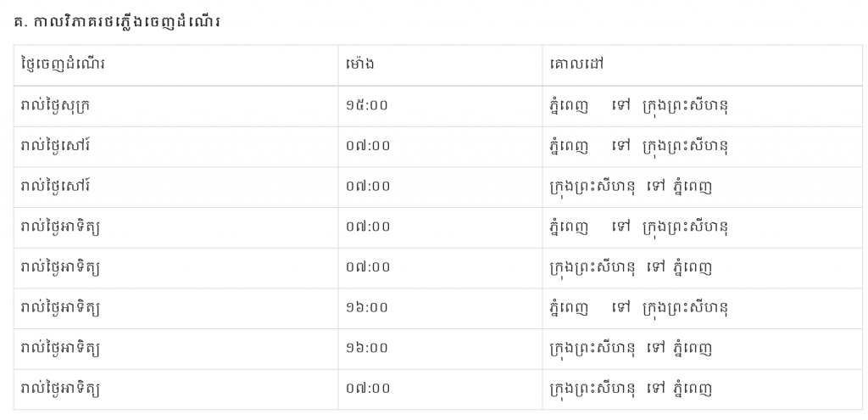Select Saturday's ភ្នំពេញ ទៅ ក្រុងព្រះសីហនុ destination

(x=638, y=146)
